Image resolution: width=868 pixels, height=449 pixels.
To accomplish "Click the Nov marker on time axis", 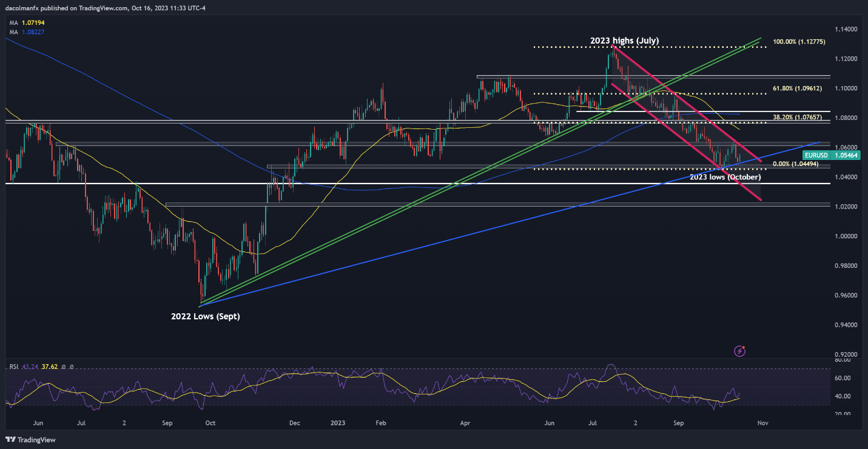I will coord(762,424).
